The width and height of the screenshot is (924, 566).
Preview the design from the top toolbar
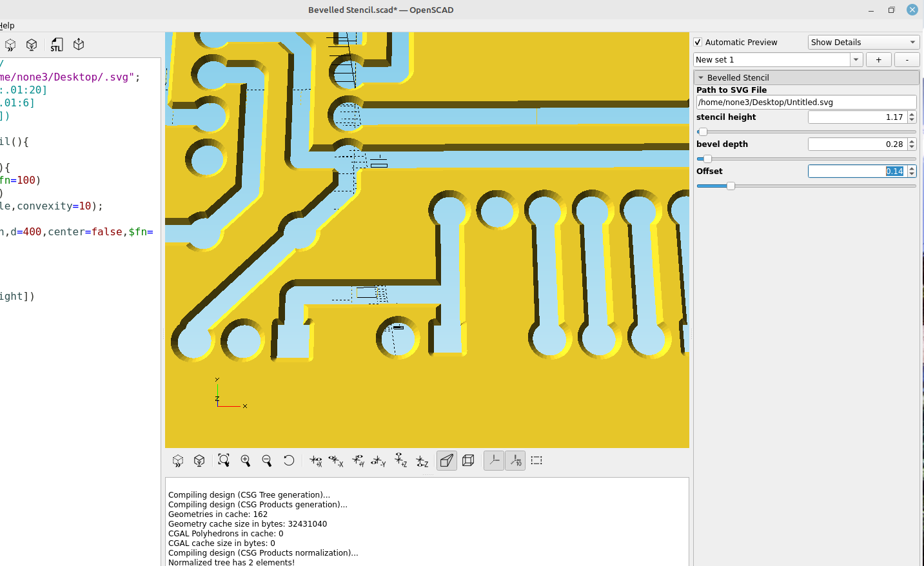point(10,44)
